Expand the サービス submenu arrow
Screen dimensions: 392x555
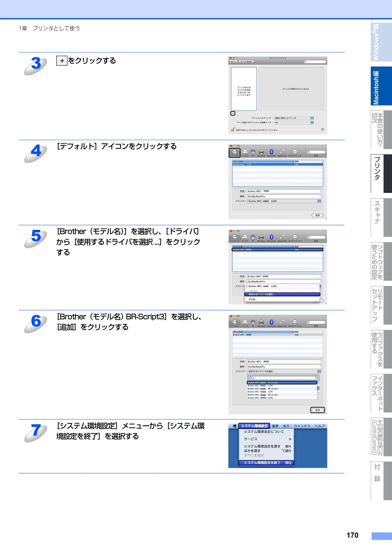290,439
